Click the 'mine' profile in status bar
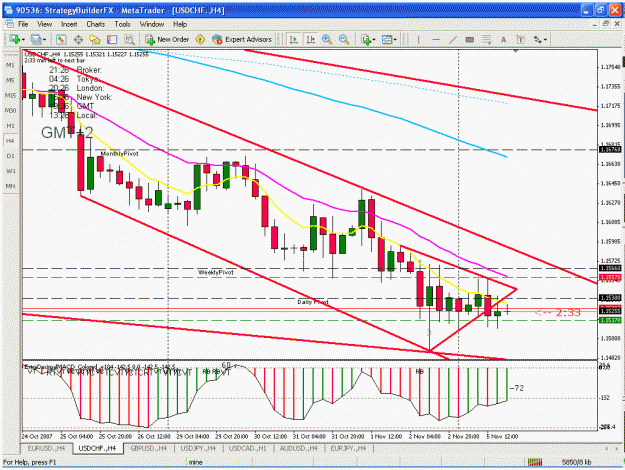 [195, 462]
